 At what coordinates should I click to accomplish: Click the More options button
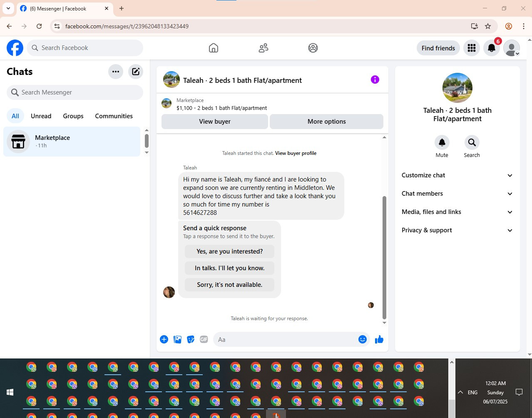327,122
